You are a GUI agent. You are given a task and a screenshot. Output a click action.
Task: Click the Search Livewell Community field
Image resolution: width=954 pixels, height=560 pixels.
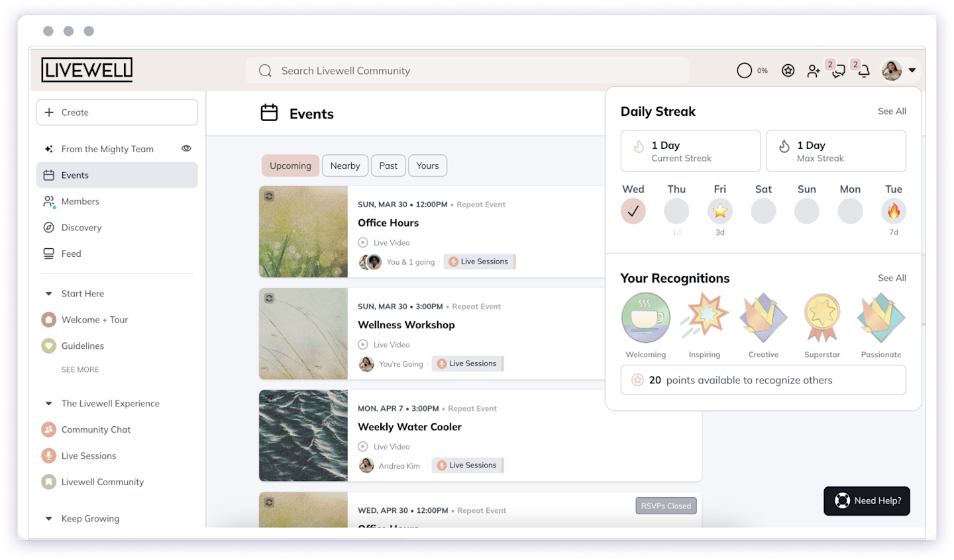(x=468, y=70)
